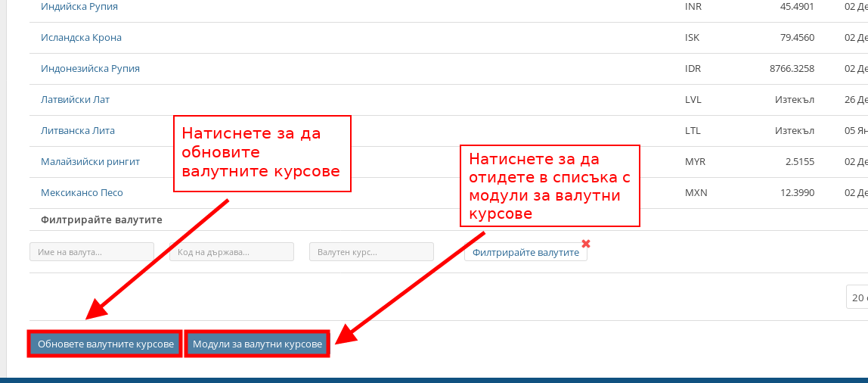Focus the 'Код на държава' filter field

point(231,252)
